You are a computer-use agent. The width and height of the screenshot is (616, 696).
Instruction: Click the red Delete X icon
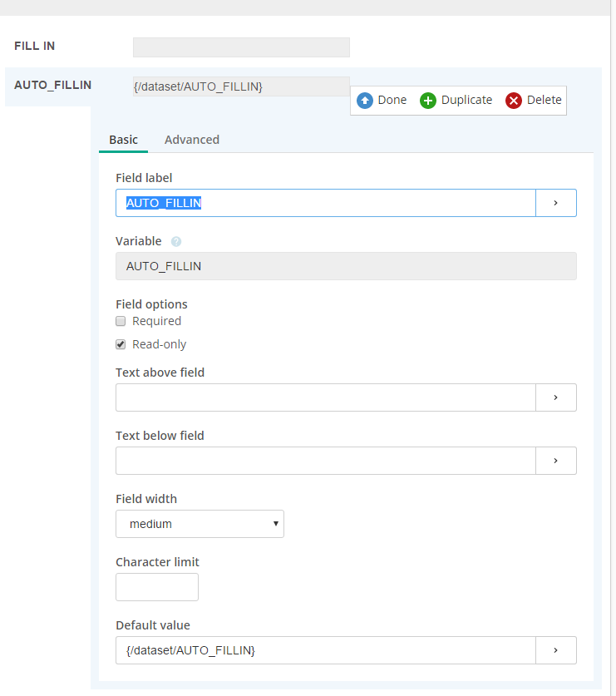coord(514,101)
